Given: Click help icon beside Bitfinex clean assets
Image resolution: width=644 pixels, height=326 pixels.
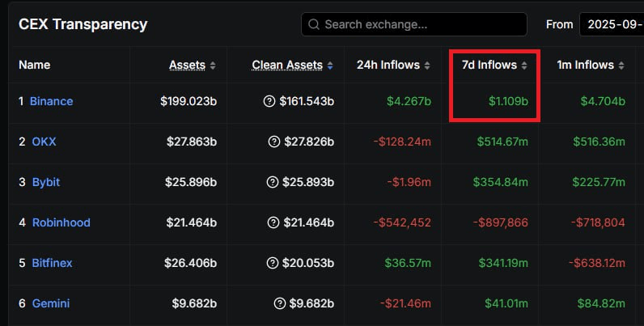Looking at the screenshot, I should (x=273, y=264).
